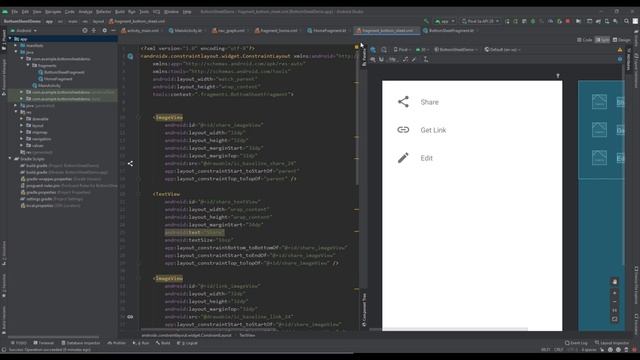Switch to Design view mode
Screen dimensions: 640x360
coord(622,40)
